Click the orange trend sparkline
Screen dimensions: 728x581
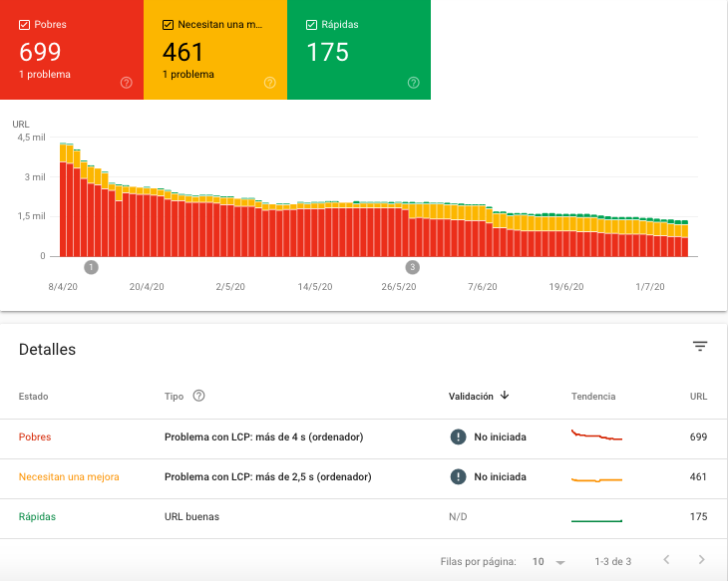pyautogui.click(x=596, y=479)
